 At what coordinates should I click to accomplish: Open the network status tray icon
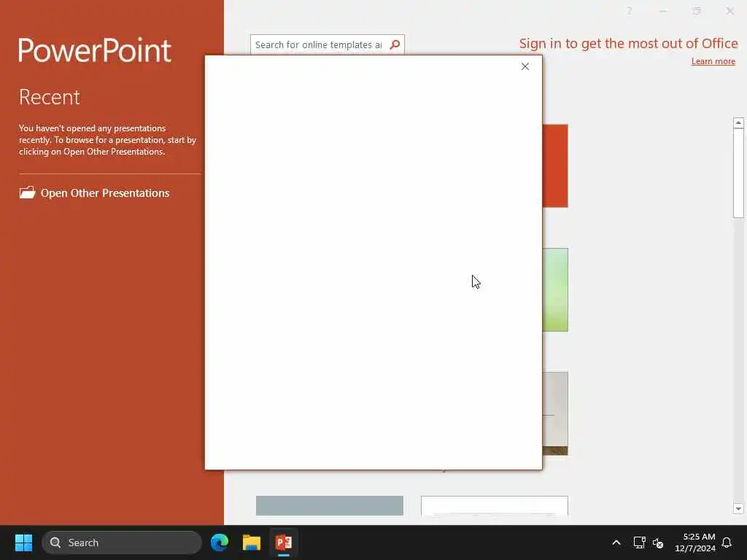pyautogui.click(x=639, y=542)
